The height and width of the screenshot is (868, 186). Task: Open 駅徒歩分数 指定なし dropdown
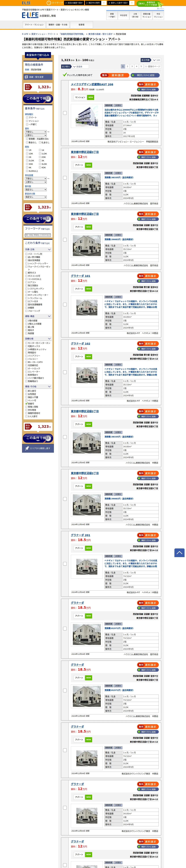[36, 197]
